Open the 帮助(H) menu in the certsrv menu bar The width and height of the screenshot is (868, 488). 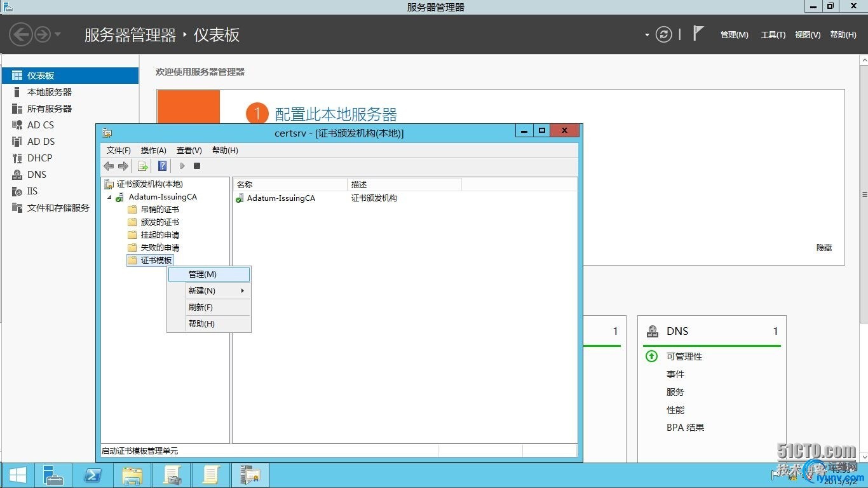coord(225,151)
